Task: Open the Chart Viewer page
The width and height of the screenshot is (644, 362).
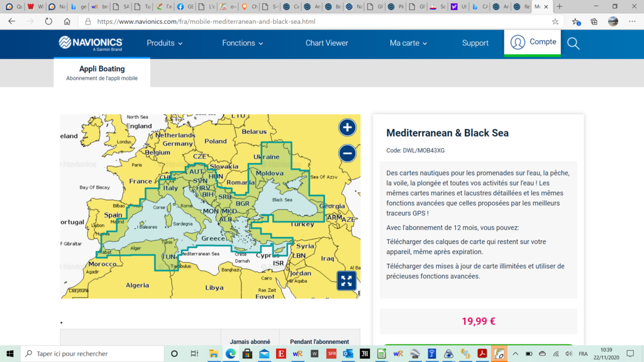Action: tap(326, 43)
